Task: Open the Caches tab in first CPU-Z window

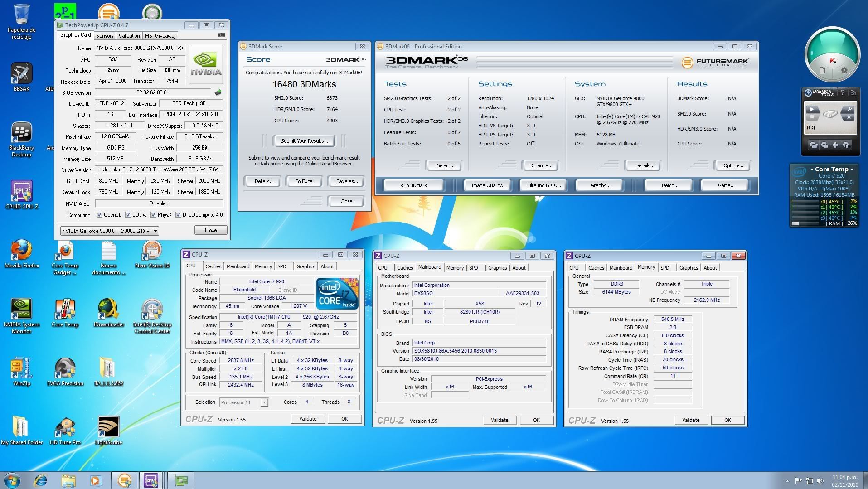Action: coord(213,266)
